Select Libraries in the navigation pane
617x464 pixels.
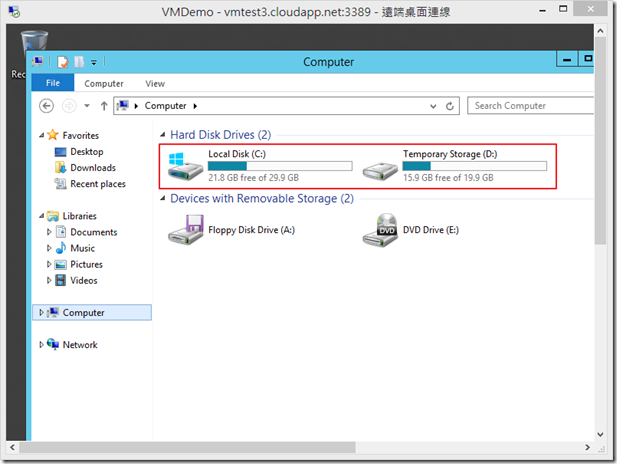tap(79, 216)
